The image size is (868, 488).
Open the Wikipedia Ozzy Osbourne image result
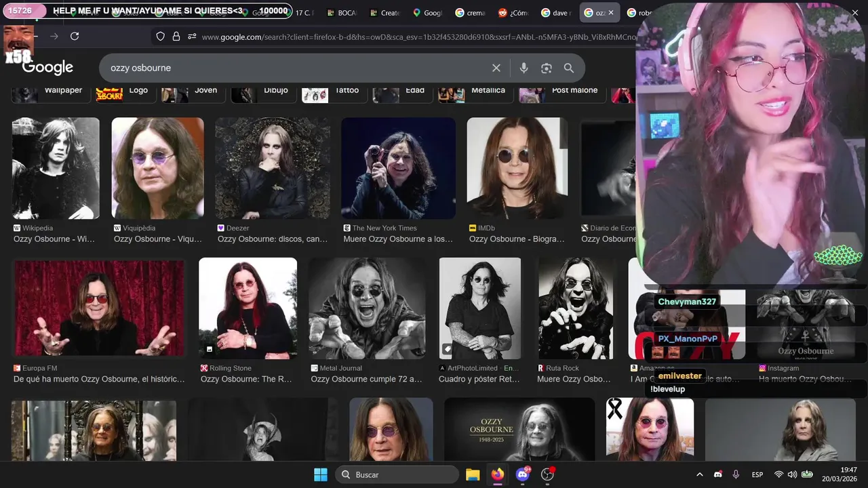(x=56, y=168)
